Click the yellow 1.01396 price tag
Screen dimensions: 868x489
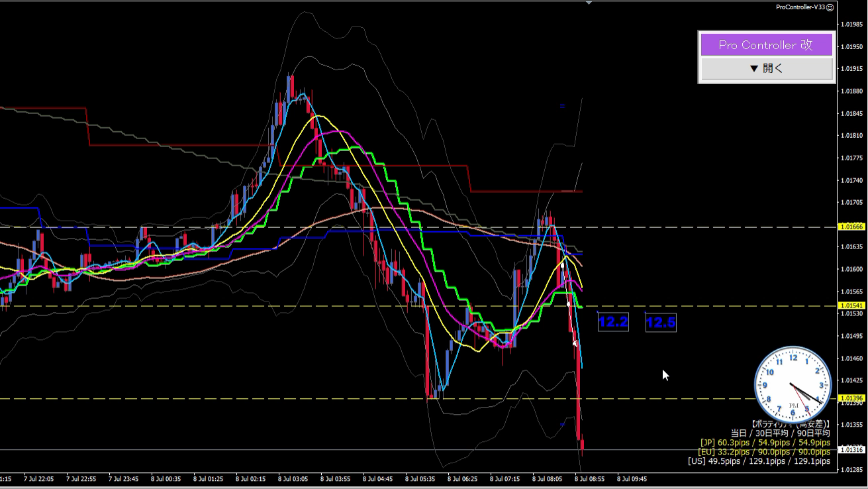point(851,398)
